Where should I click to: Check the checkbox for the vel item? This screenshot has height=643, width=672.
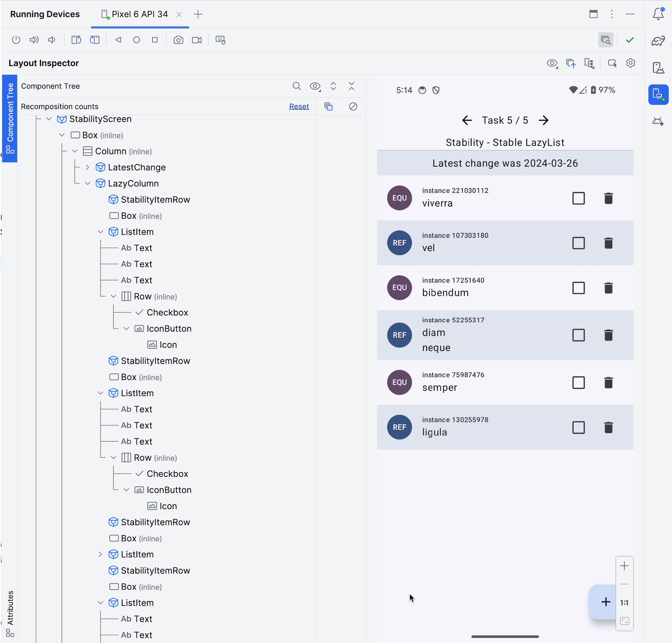(x=578, y=243)
